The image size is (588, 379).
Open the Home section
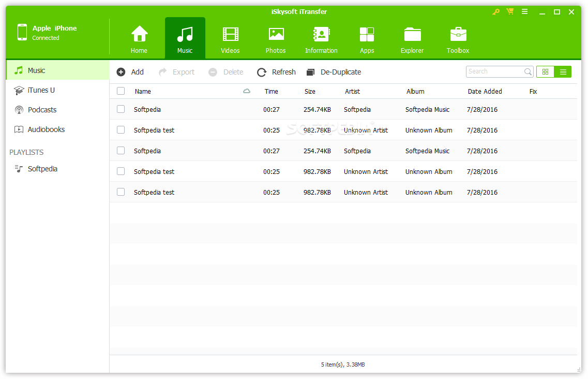(x=139, y=39)
